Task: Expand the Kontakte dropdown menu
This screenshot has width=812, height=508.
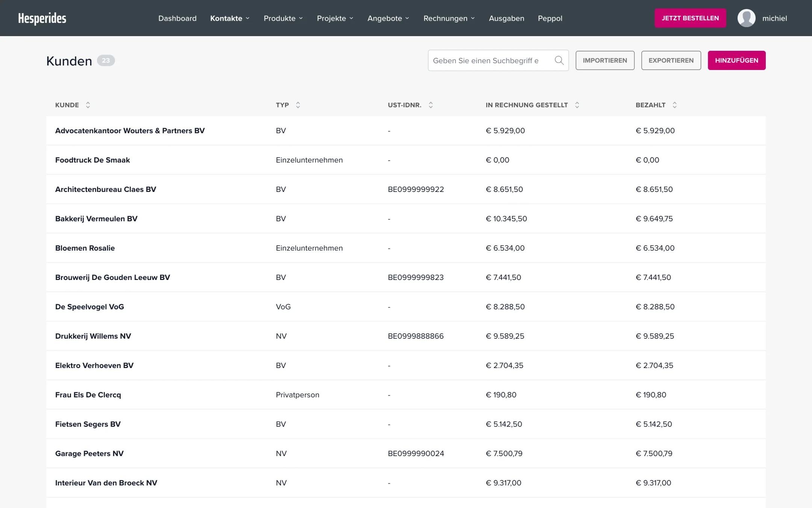Action: click(230, 18)
